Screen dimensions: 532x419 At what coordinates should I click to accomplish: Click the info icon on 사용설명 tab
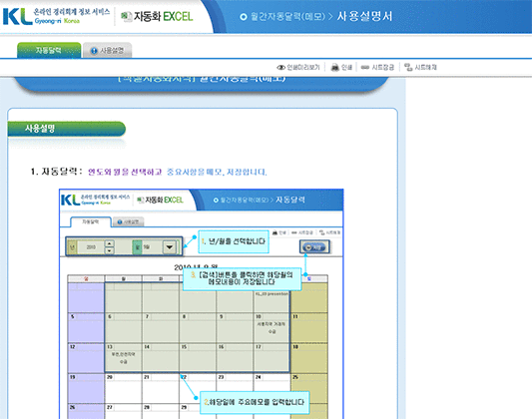pos(94,51)
